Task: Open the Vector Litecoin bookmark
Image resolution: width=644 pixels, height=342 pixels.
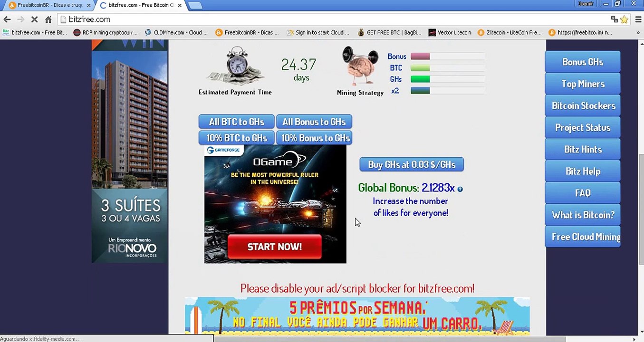Action: pos(450,33)
